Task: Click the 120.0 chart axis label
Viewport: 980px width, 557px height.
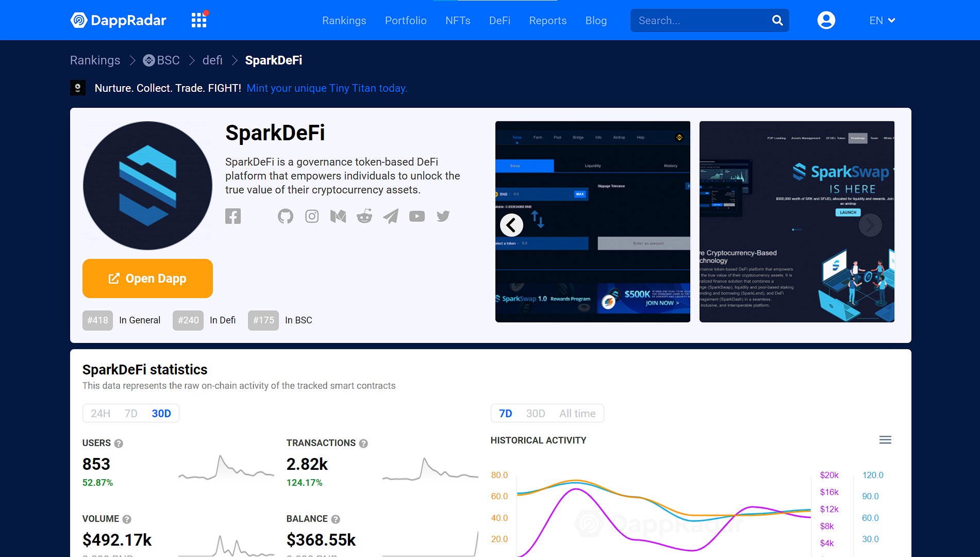Action: tap(873, 475)
